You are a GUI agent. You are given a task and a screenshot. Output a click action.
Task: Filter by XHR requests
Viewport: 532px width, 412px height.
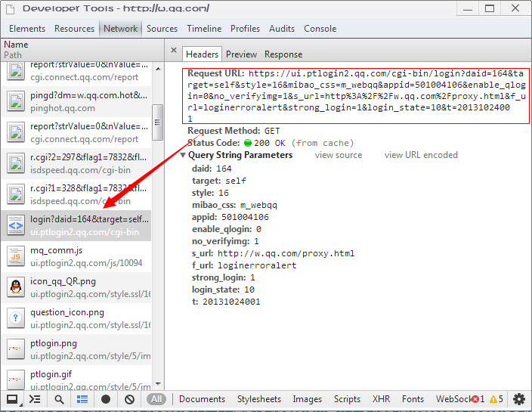click(x=381, y=399)
